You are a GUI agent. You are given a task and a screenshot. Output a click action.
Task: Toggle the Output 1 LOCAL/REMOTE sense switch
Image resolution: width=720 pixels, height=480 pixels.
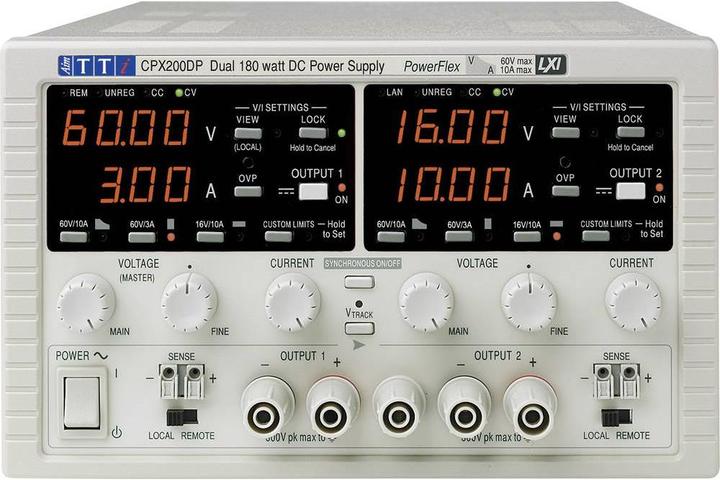click(x=182, y=418)
